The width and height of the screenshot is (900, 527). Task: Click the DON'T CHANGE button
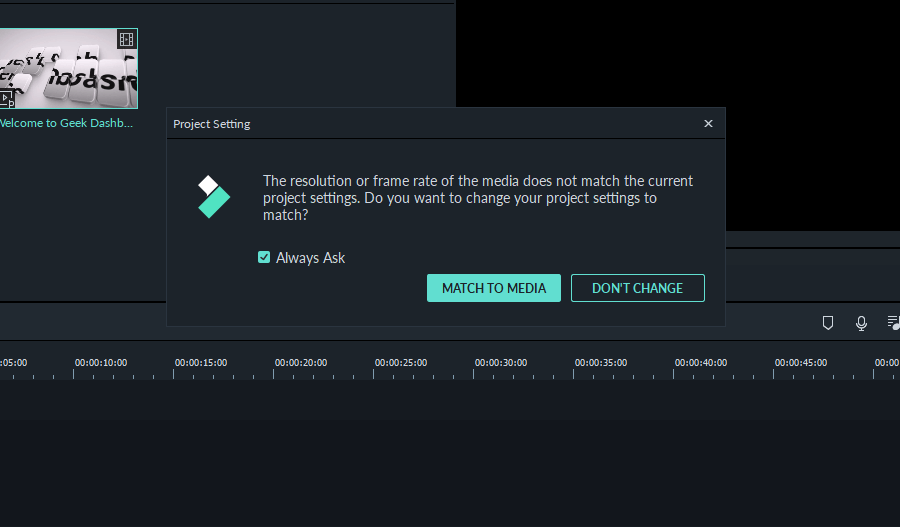point(638,288)
